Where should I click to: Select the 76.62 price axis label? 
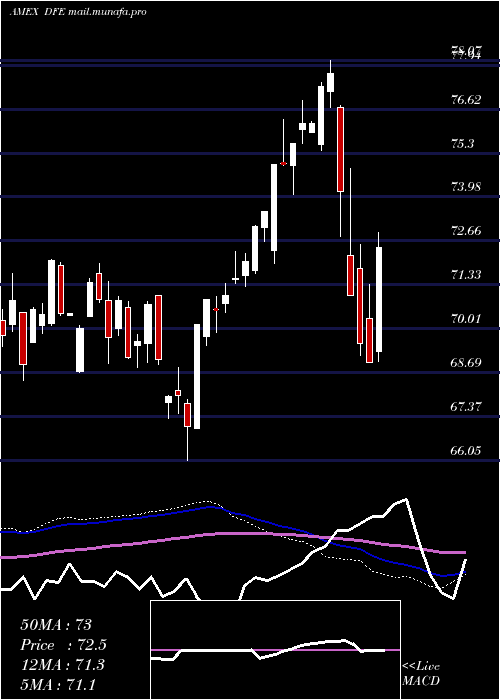pos(466,99)
